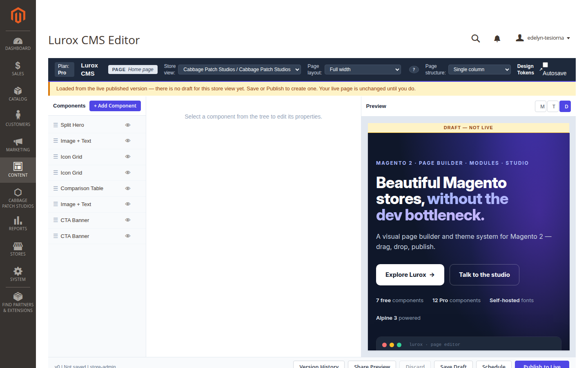The image size is (588, 368).
Task: Toggle visibility of Split Hero component
Action: click(128, 125)
